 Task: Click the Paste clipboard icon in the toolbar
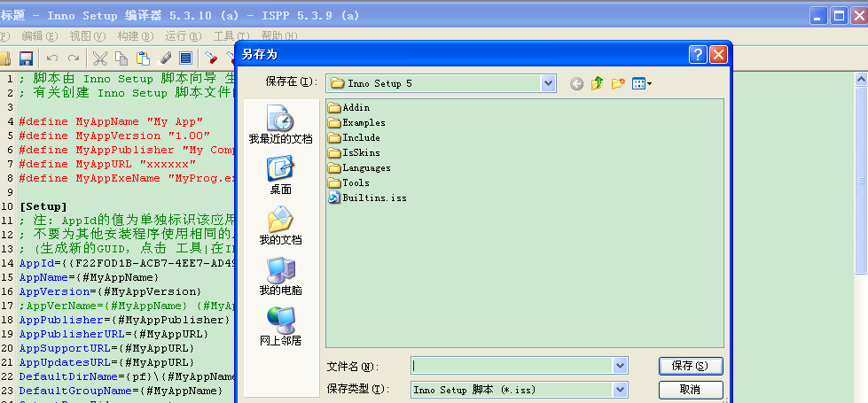(x=144, y=58)
